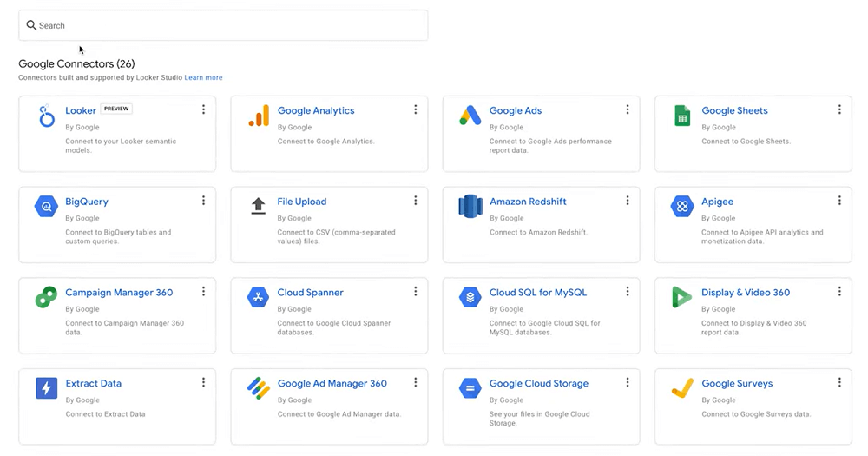Select the Google Analytics connector title
868x456 pixels.
(x=316, y=110)
